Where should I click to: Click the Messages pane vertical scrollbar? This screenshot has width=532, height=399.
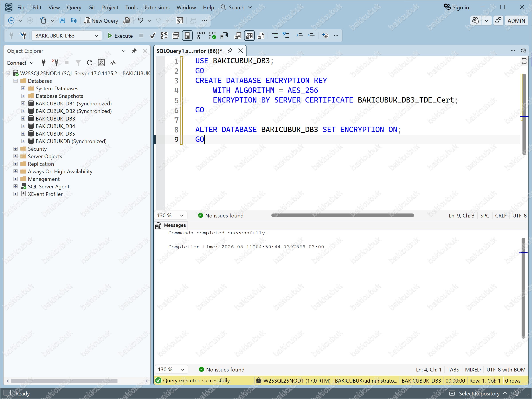tap(523, 288)
